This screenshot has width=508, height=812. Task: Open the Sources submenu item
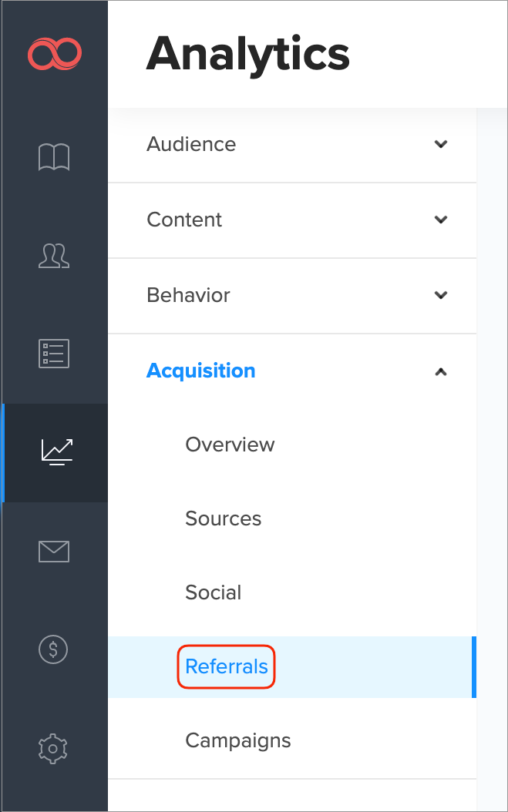(x=223, y=518)
